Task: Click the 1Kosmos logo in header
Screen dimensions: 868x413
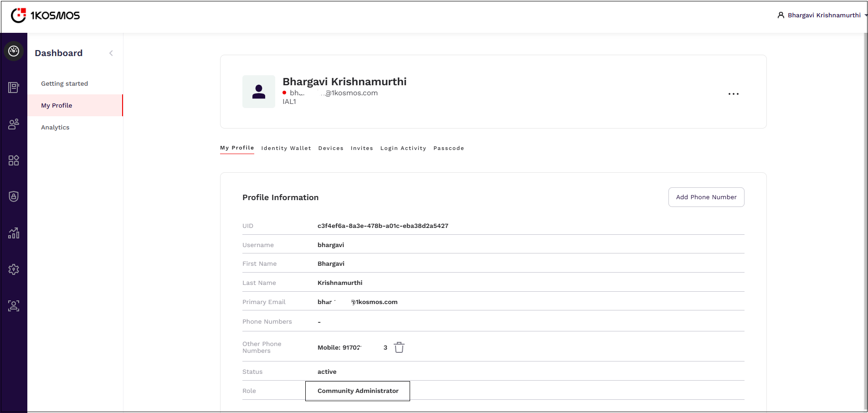Action: [45, 15]
